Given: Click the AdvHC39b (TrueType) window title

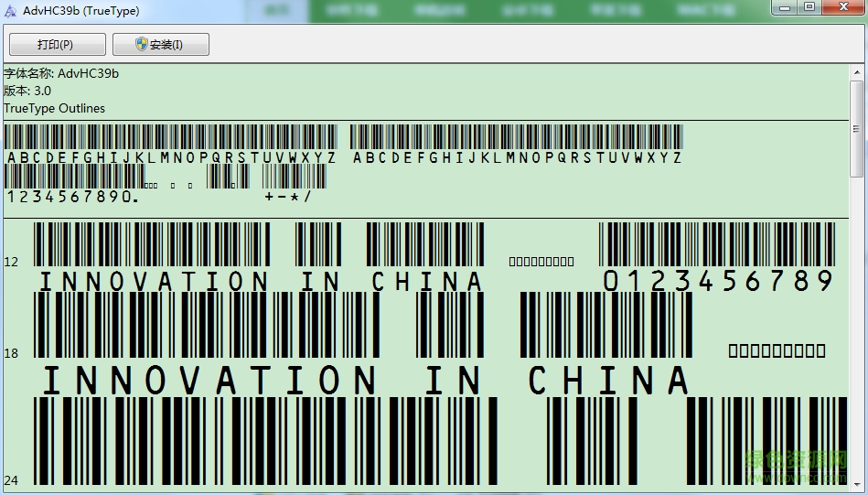Looking at the screenshot, I should [81, 11].
